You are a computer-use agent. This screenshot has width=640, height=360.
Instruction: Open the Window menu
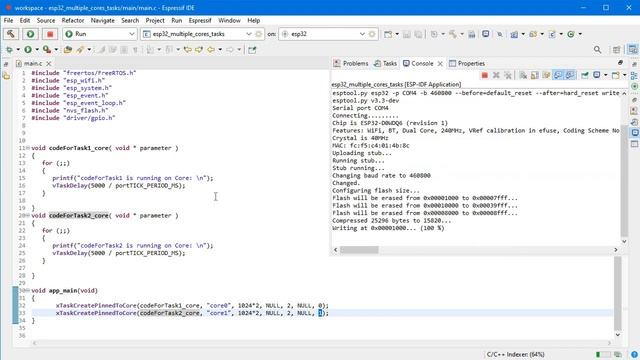229,20
